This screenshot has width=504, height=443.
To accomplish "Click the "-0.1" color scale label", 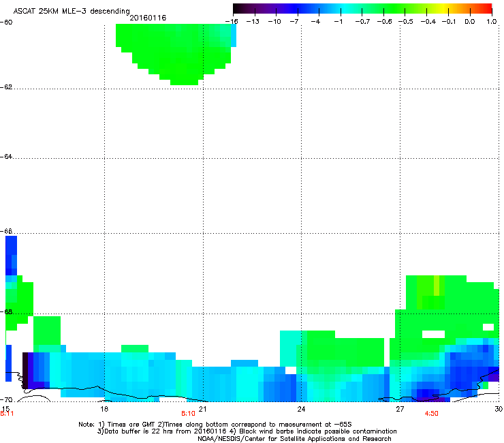I will pos(449,22).
